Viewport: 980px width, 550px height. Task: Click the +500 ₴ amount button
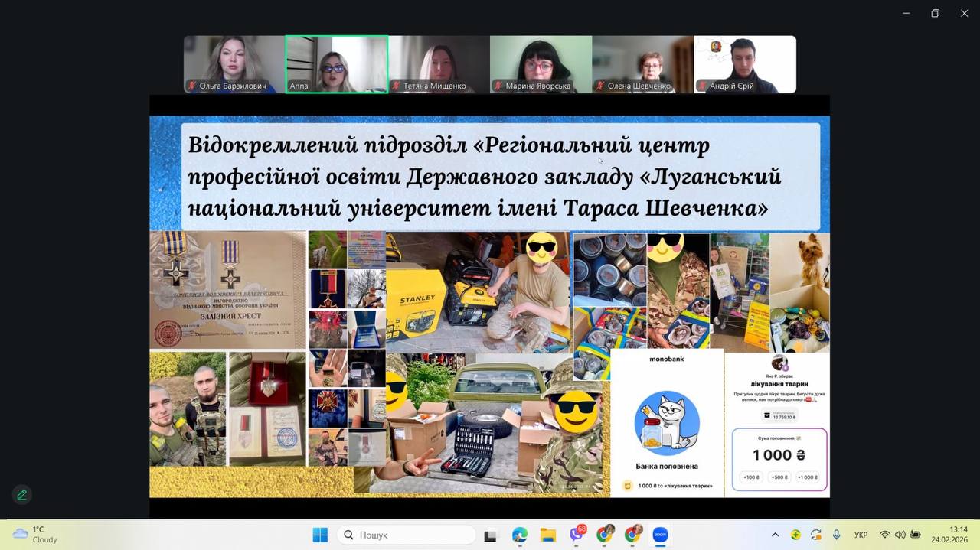(779, 477)
